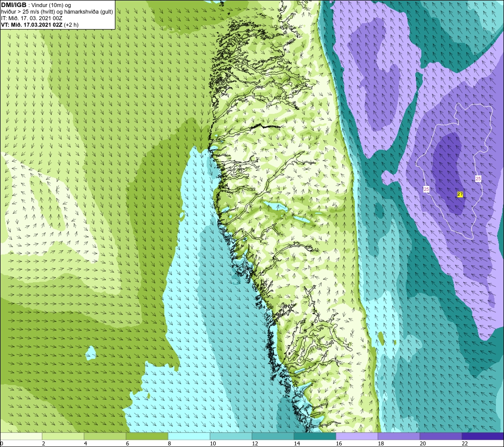The height and width of the screenshot is (447, 504).
Task: Click the legend scale number 8
Action: point(169,444)
